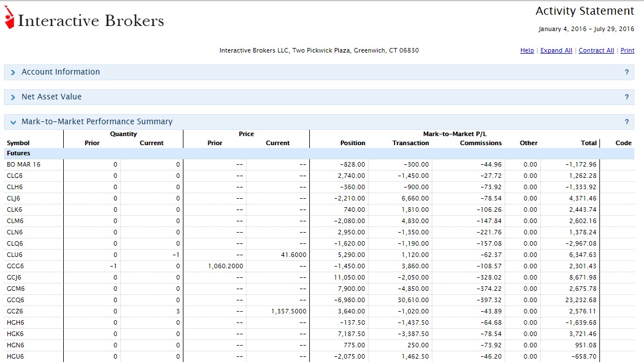Click the Other column header
This screenshot has height=362, width=644.
click(528, 143)
